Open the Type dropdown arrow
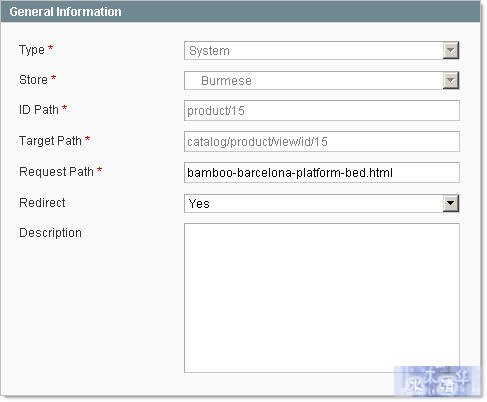The height and width of the screenshot is (402, 487). pyautogui.click(x=451, y=51)
